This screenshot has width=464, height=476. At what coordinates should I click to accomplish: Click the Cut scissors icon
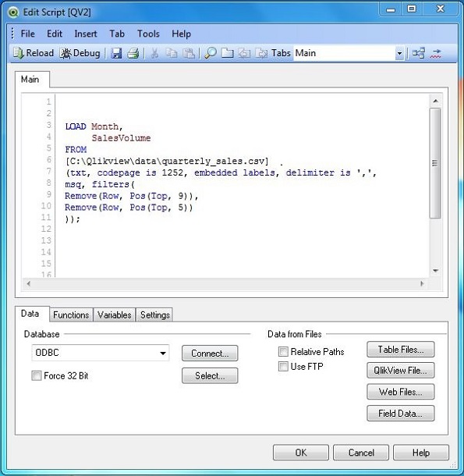tap(154, 53)
